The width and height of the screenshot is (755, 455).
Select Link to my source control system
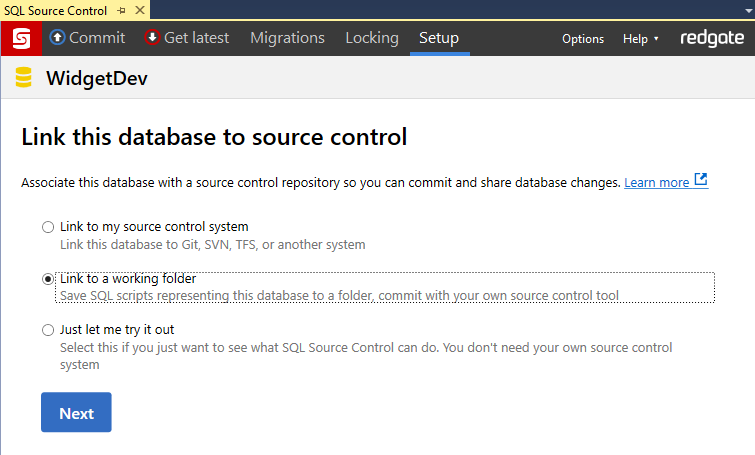(x=48, y=227)
